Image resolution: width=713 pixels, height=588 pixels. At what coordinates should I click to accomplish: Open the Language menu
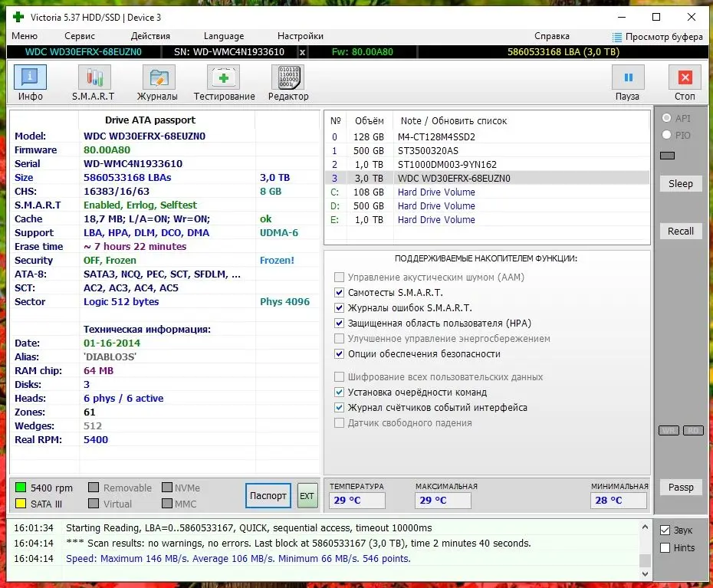[224, 36]
